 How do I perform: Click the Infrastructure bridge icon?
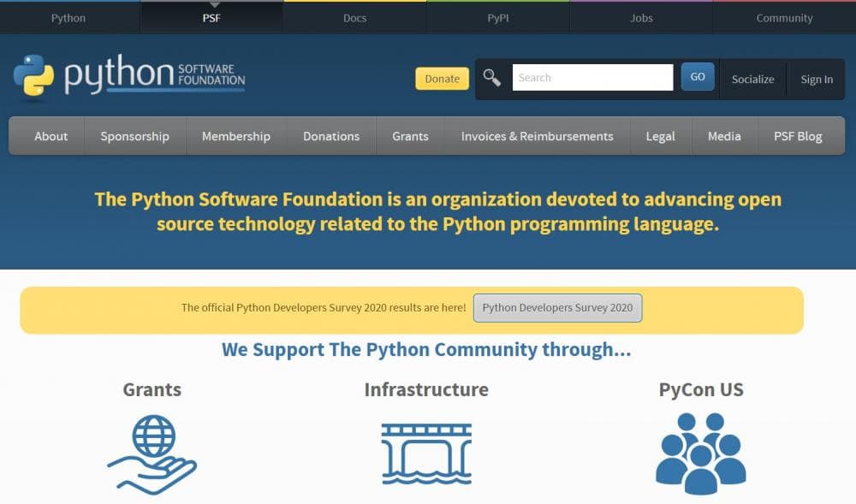(426, 454)
